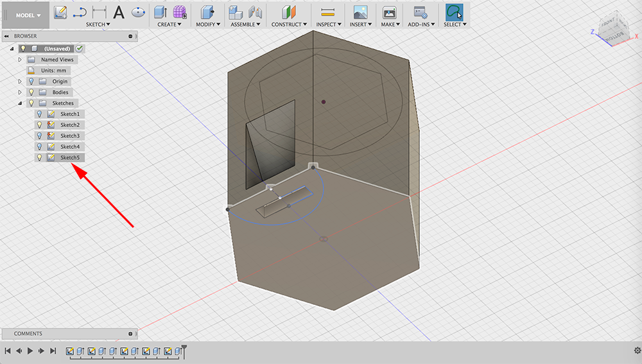Click the New Component Assemble icon
The height and width of the screenshot is (364, 642).
click(236, 12)
